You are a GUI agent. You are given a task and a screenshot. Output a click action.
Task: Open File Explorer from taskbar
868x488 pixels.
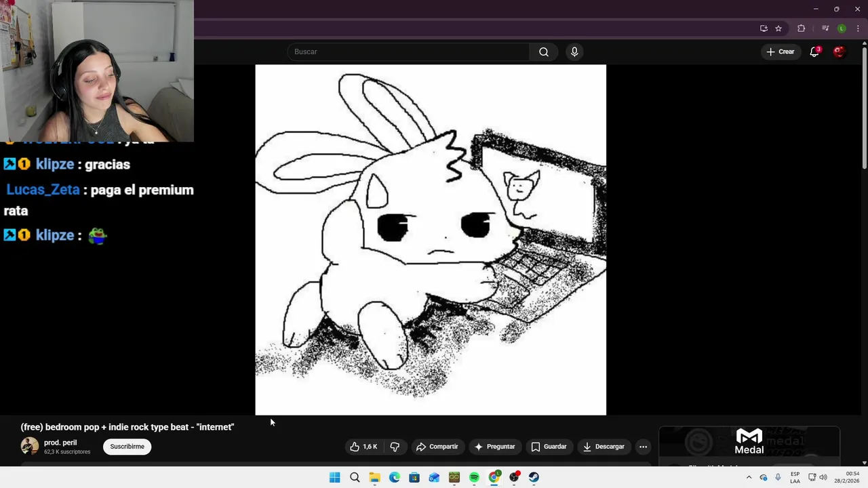point(374,477)
